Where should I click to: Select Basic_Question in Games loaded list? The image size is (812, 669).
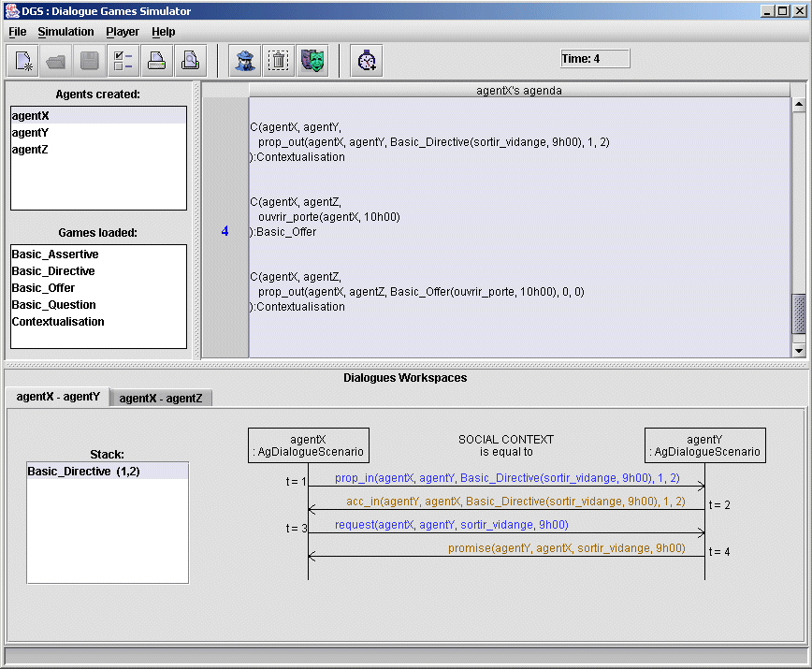pyautogui.click(x=53, y=305)
